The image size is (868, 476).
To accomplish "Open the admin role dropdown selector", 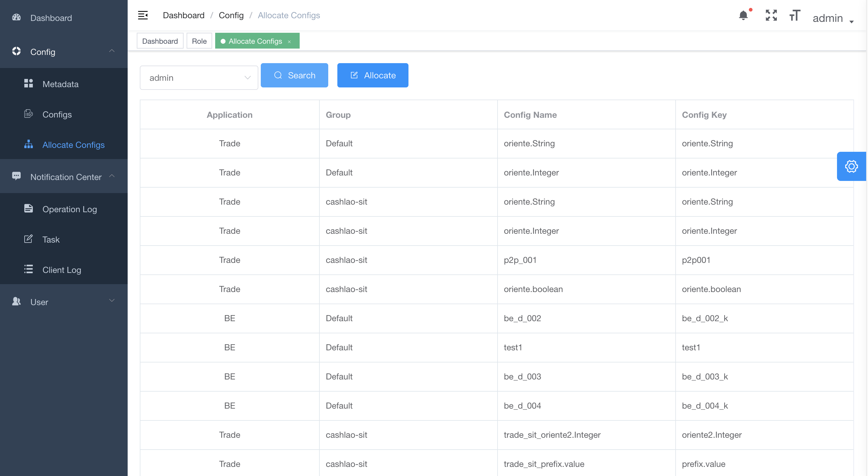I will (199, 78).
